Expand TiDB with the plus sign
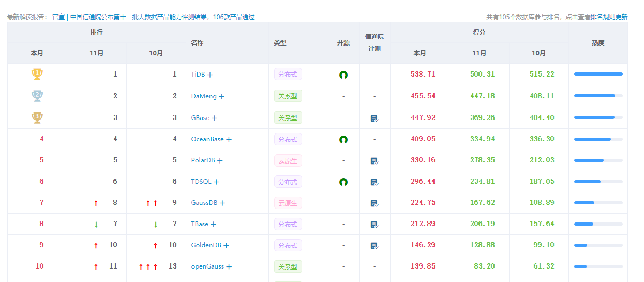This screenshot has width=644, height=282. pos(210,75)
